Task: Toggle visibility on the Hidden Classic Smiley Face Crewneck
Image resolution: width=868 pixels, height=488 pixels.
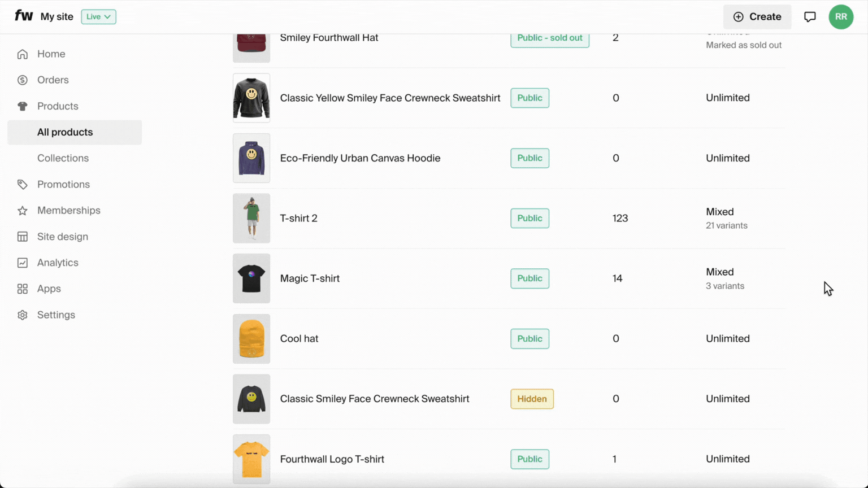Action: 532,399
